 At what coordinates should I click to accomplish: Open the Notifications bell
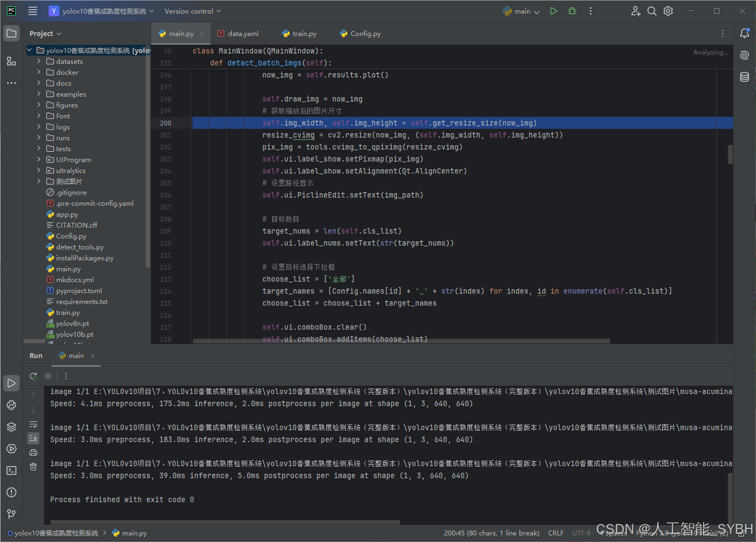pos(745,33)
